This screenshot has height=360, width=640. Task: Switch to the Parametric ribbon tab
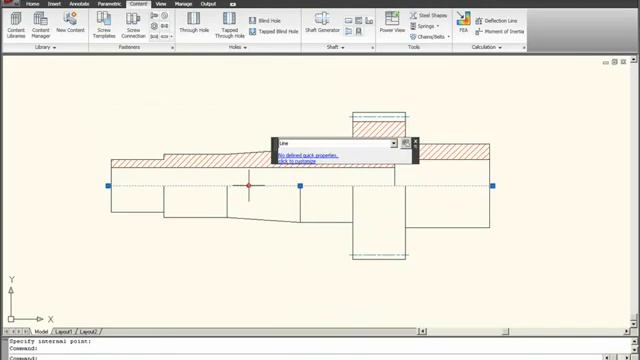click(109, 4)
